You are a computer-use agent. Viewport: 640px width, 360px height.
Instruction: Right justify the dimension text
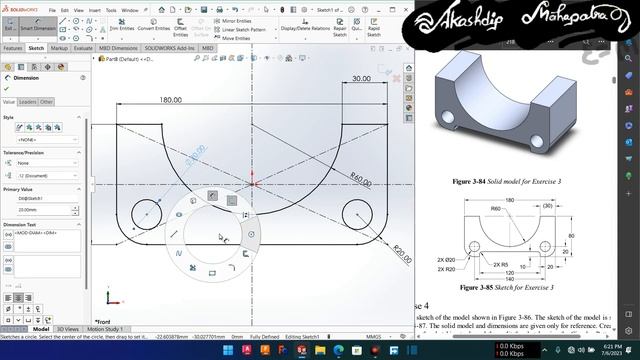(28, 298)
